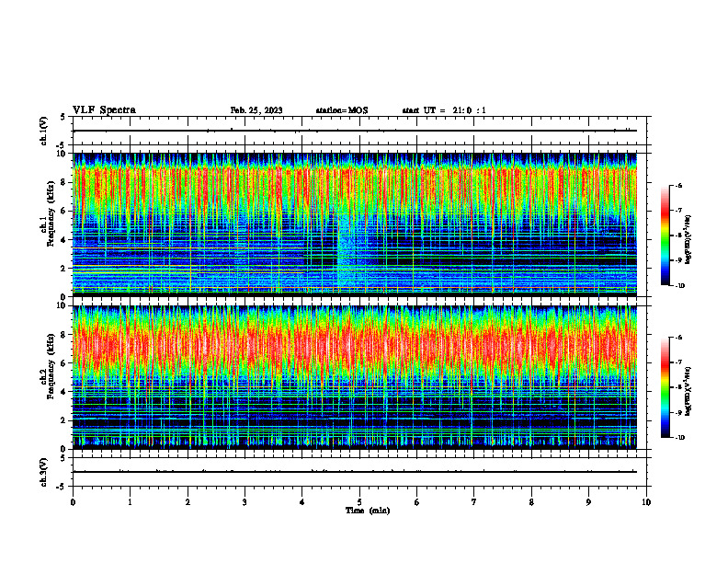Image resolution: width=728 pixels, height=563 pixels.
Task: Click the "ch.3(V)" axis label
Action: pos(44,473)
